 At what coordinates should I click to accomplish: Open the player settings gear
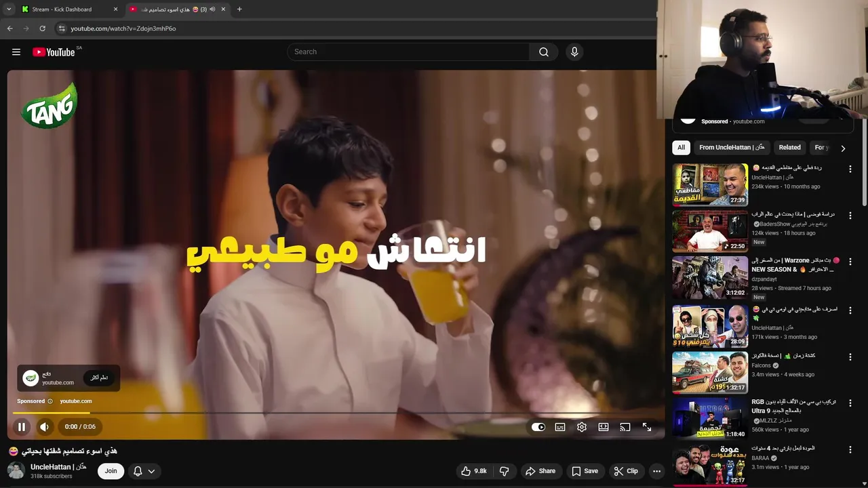582,427
